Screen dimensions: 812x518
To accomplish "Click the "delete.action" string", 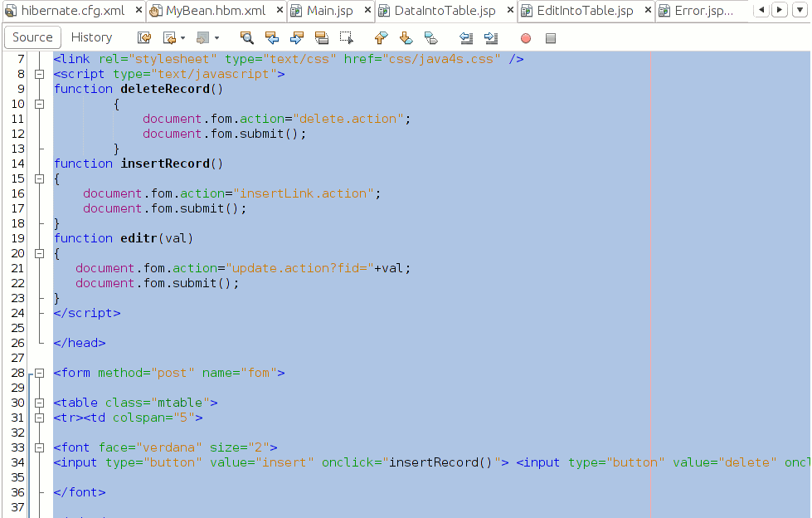I will pos(348,120).
